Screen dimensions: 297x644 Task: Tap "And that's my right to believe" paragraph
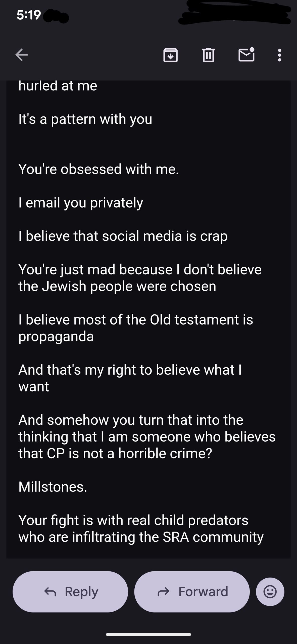[x=130, y=378]
